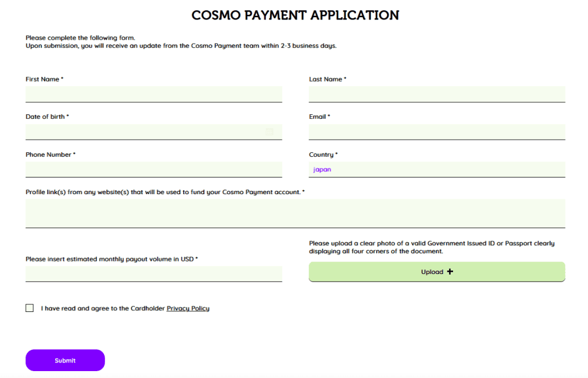This screenshot has width=588, height=378.
Task: Open the Cardholder Privacy Policy link
Action: pos(188,308)
